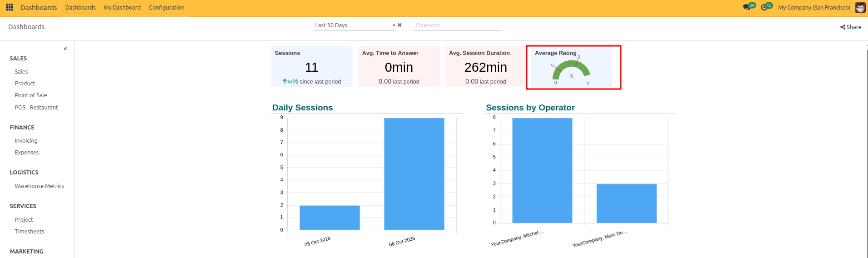
Task: Click the Avg. Session Duration card
Action: 486,66
